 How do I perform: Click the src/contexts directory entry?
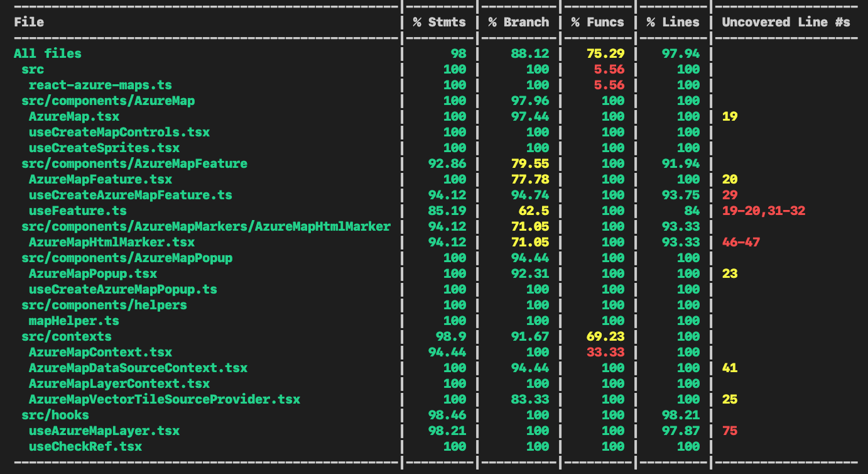(x=67, y=336)
